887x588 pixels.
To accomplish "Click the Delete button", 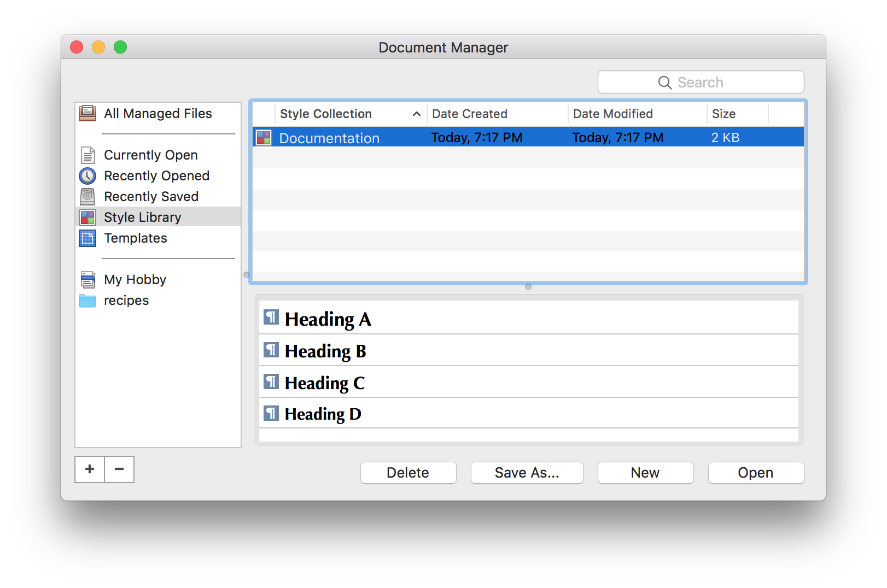I will click(x=408, y=473).
